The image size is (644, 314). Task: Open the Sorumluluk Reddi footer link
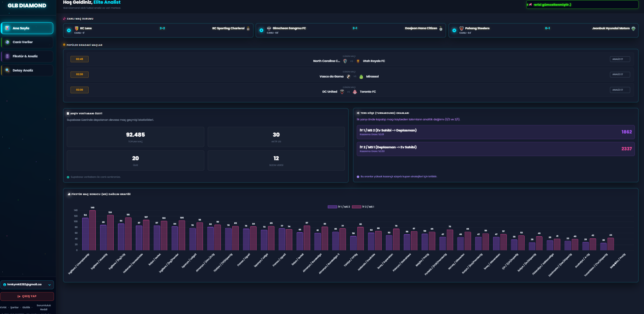coord(44,308)
